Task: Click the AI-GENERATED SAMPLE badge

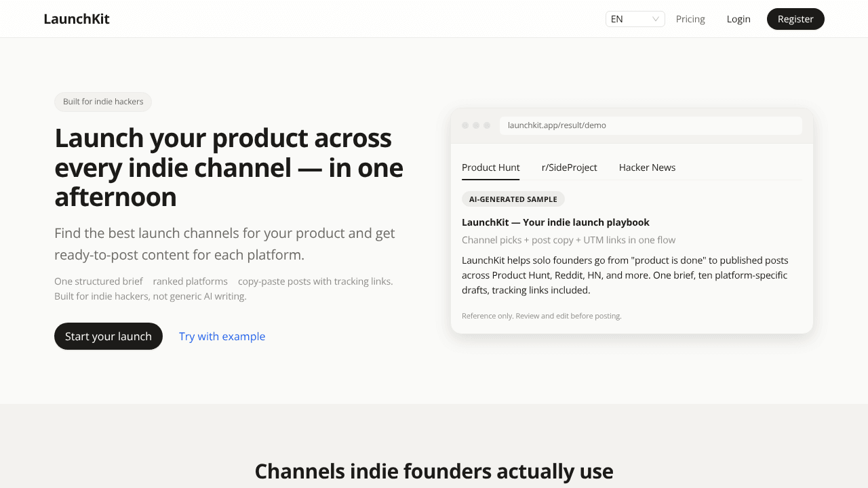Action: coord(513,199)
